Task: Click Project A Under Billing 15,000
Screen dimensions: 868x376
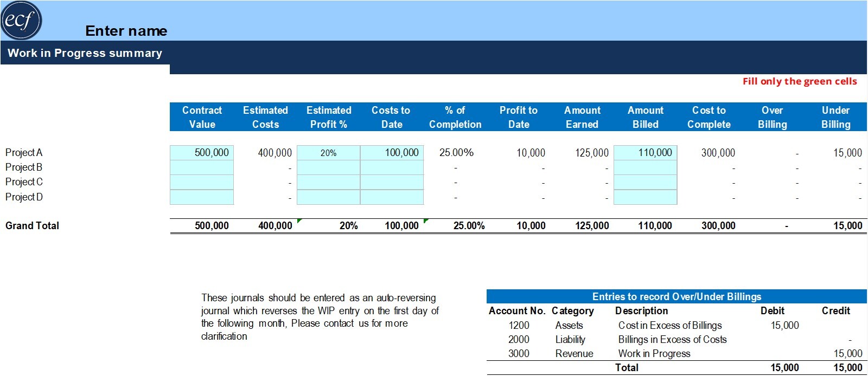Action: coord(848,153)
